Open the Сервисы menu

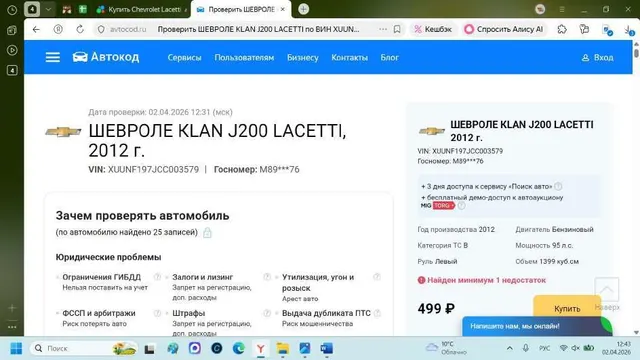184,58
